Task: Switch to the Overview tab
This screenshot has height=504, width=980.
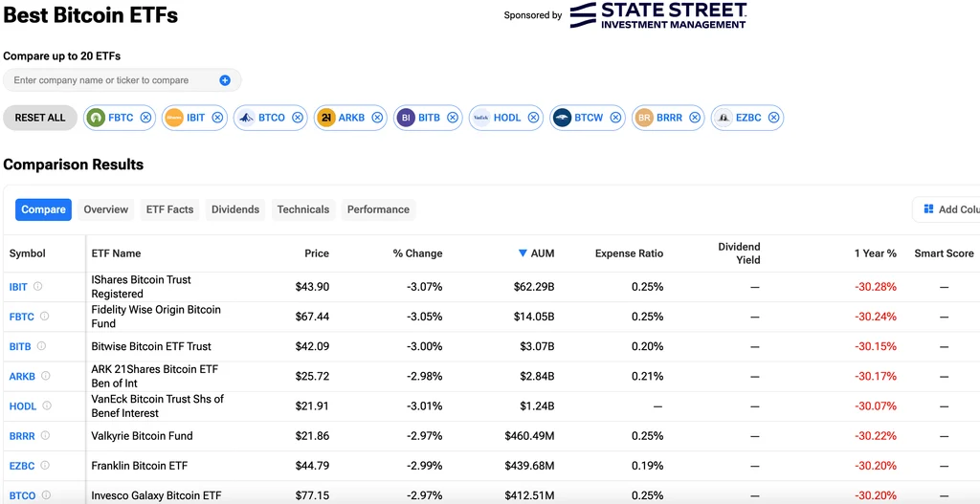Action: 105,209
